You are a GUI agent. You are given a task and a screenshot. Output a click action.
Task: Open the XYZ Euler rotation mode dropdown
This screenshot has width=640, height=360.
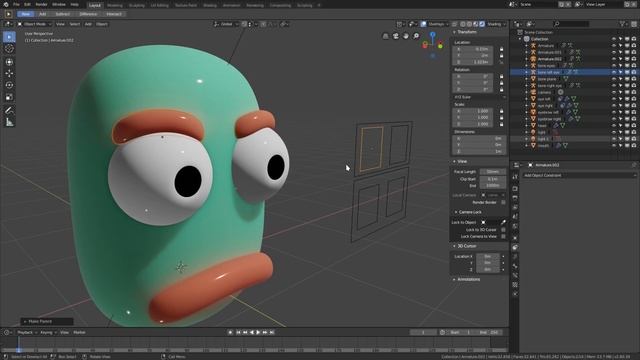click(x=480, y=97)
